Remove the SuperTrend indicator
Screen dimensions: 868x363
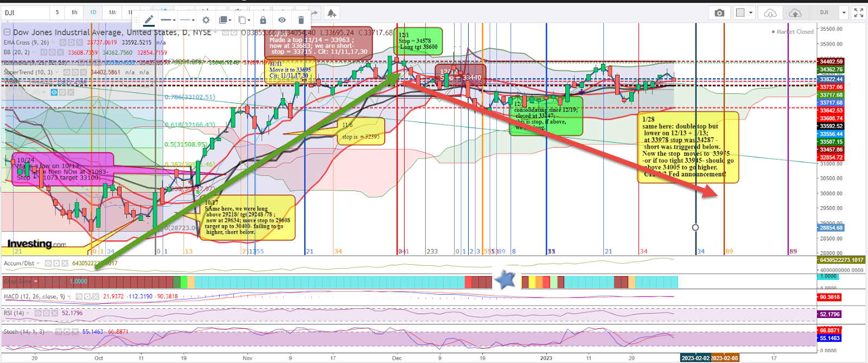click(84, 72)
